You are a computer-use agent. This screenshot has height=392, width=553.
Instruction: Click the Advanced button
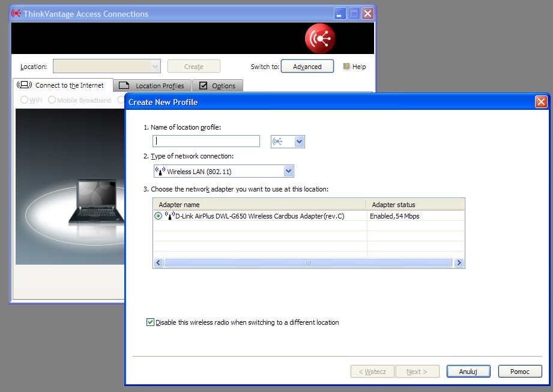(307, 66)
